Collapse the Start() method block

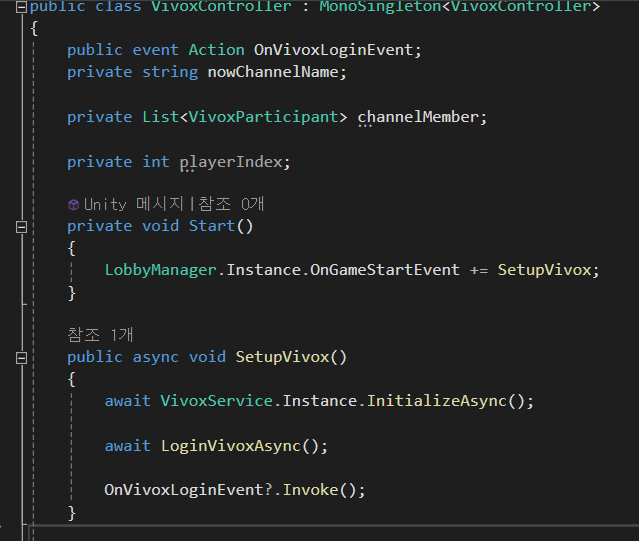click(x=21, y=227)
